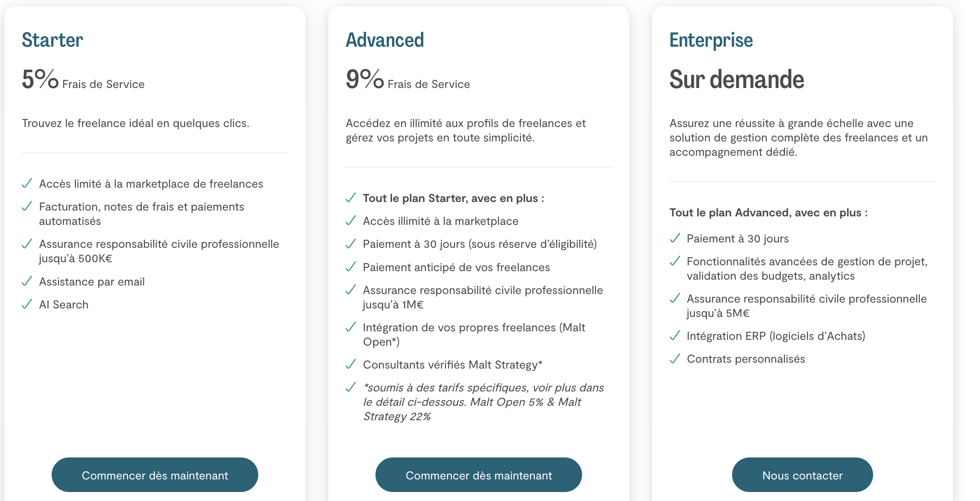The image size is (980, 501).
Task: Click checkmark next to Tout le plan Starter
Action: pyautogui.click(x=351, y=198)
